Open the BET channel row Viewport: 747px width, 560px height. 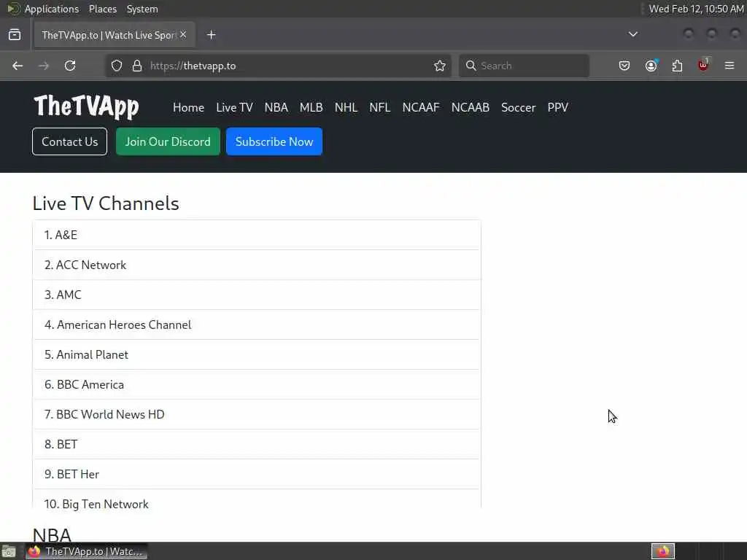[x=257, y=444]
